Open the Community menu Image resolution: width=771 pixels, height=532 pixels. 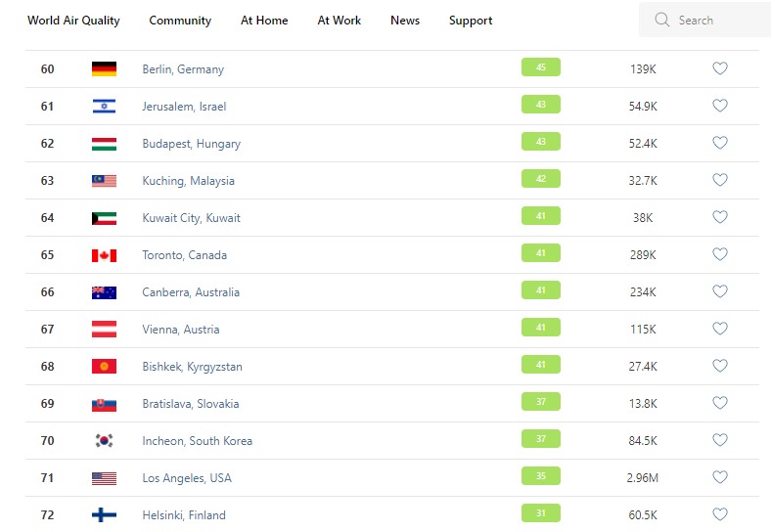coord(180,21)
